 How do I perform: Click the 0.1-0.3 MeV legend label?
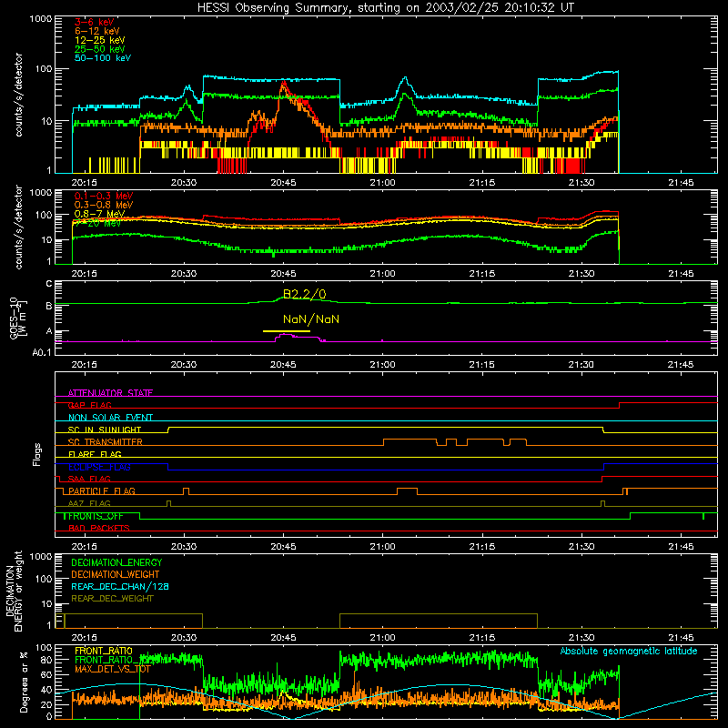pos(104,196)
